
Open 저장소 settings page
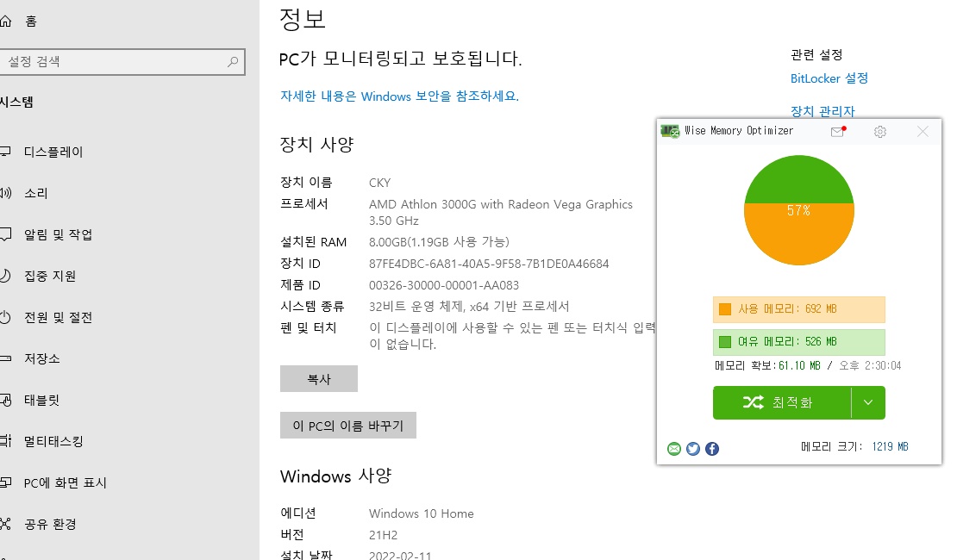tap(42, 358)
